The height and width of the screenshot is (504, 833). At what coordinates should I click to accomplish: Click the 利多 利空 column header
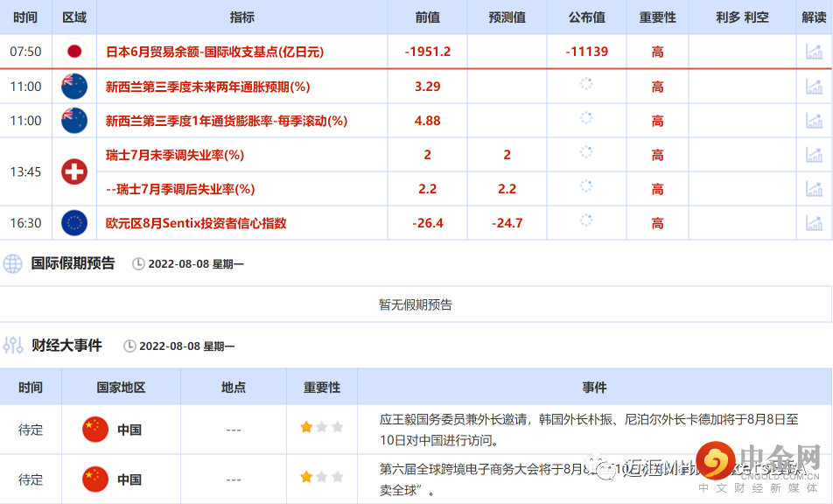pos(742,17)
